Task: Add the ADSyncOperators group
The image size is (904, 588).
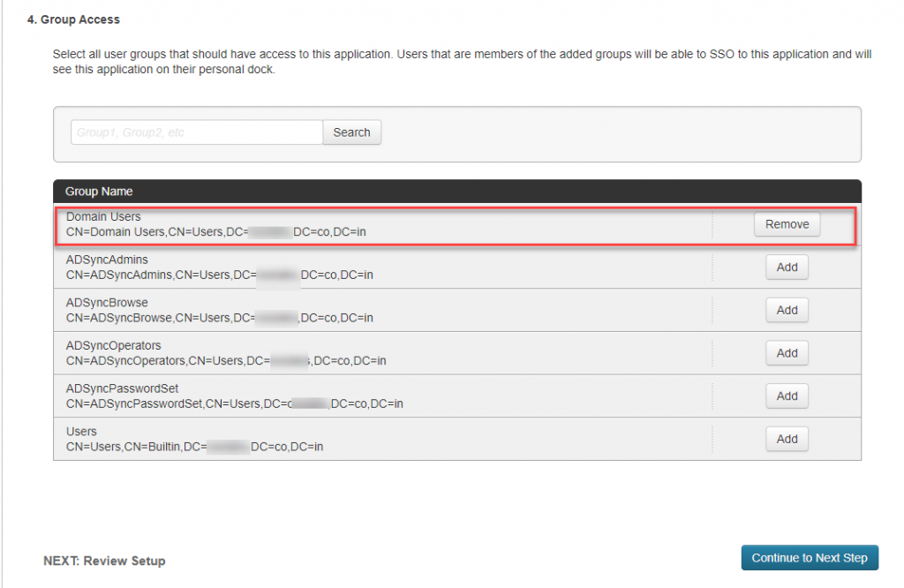Action: [x=787, y=353]
